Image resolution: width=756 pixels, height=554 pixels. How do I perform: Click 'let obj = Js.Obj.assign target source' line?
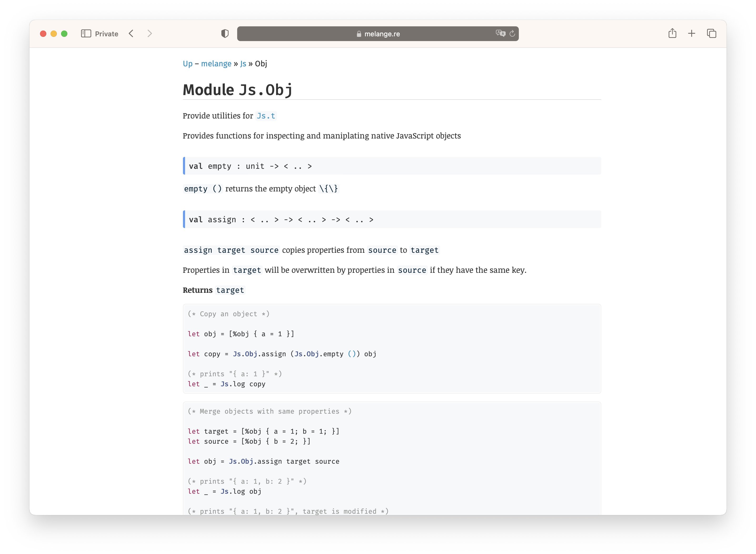(x=263, y=461)
